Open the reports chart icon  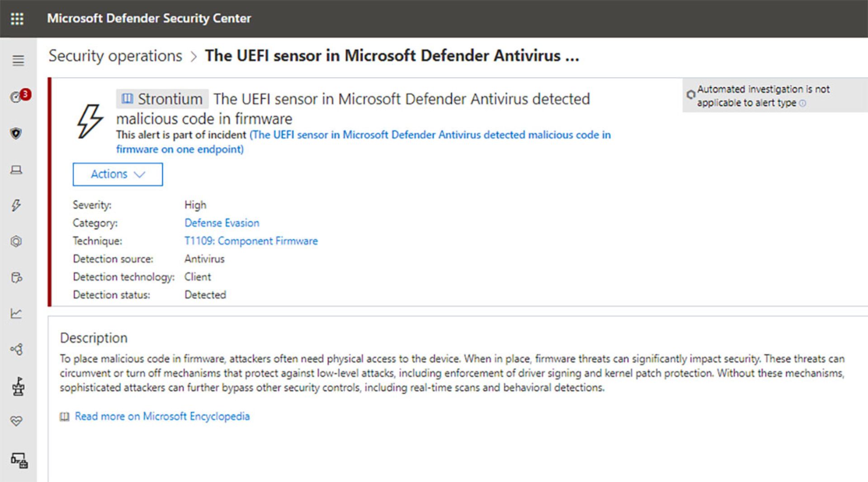[16, 313]
